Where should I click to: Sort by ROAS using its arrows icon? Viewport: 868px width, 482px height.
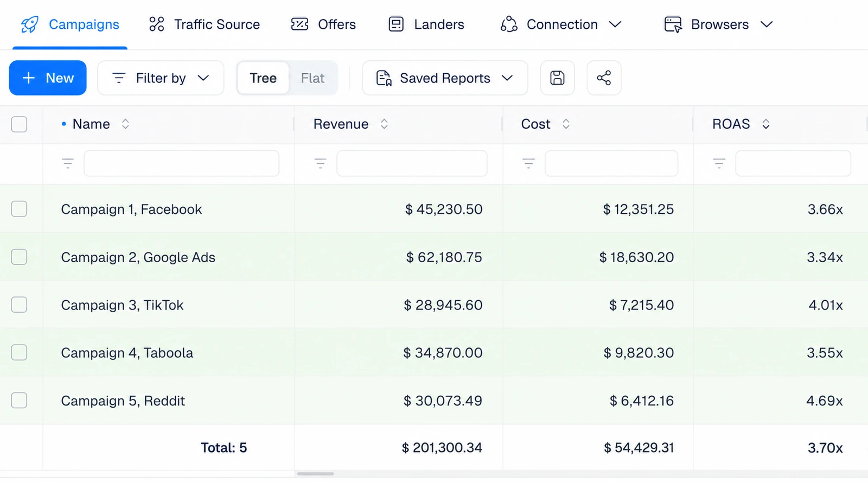766,124
